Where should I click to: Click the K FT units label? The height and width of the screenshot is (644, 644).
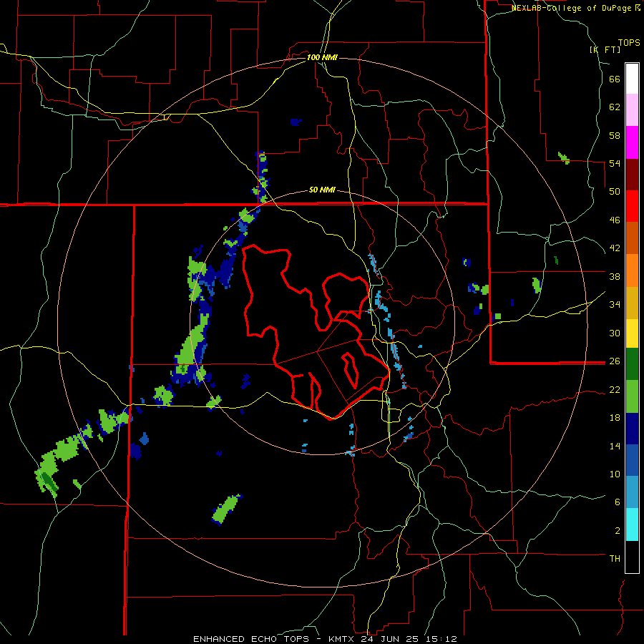coord(605,49)
